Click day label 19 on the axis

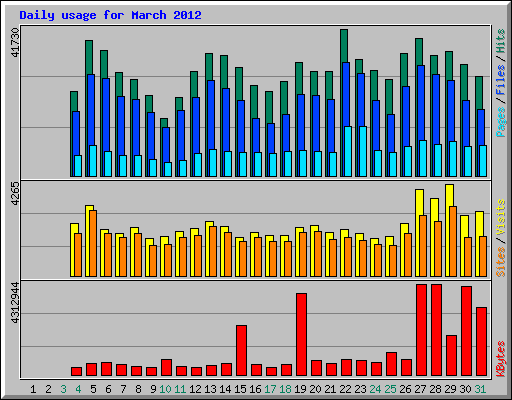300,389
